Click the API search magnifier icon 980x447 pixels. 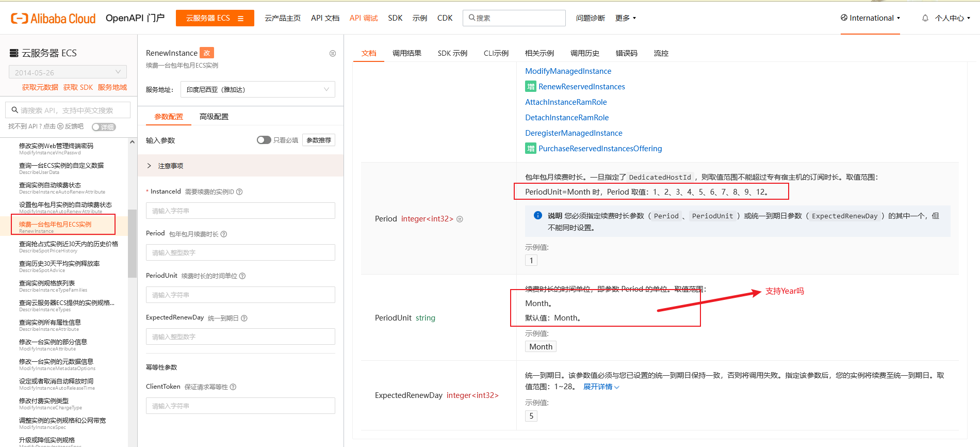(15, 110)
